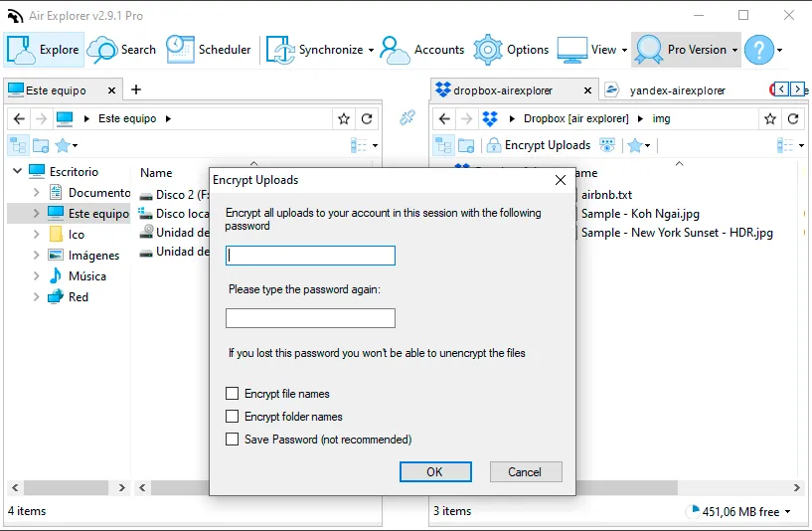Select the Red network item
Image resolution: width=812 pixels, height=531 pixels.
pos(68,297)
